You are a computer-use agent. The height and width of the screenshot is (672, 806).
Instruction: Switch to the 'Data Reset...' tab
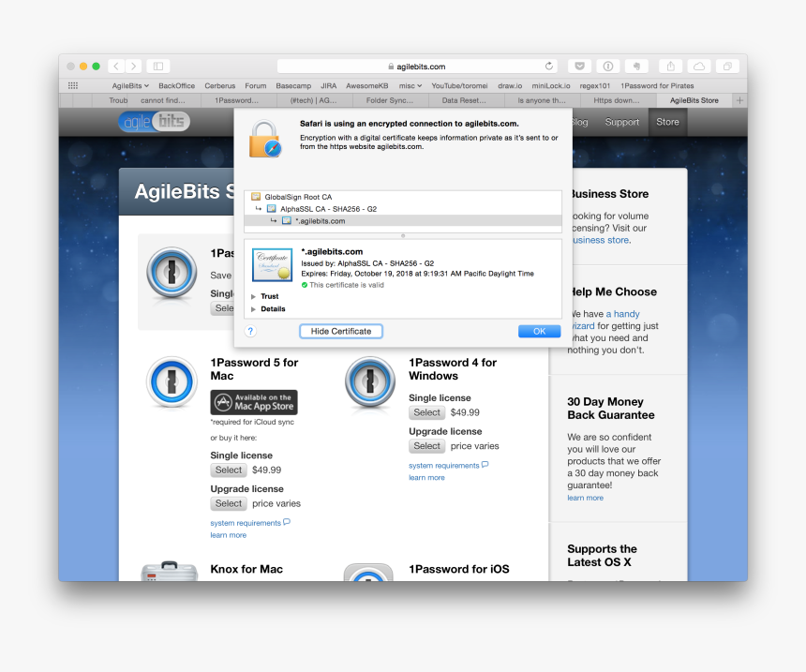(x=464, y=100)
